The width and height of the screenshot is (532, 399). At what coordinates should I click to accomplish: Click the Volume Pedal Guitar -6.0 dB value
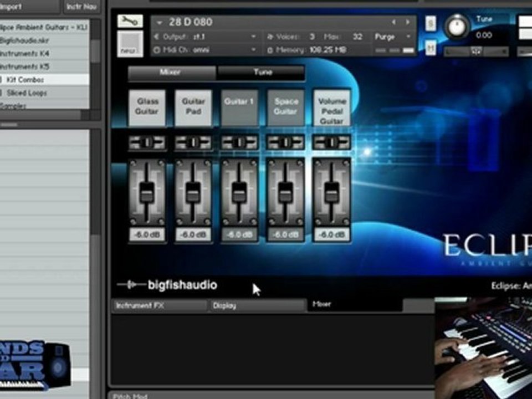[x=332, y=235]
